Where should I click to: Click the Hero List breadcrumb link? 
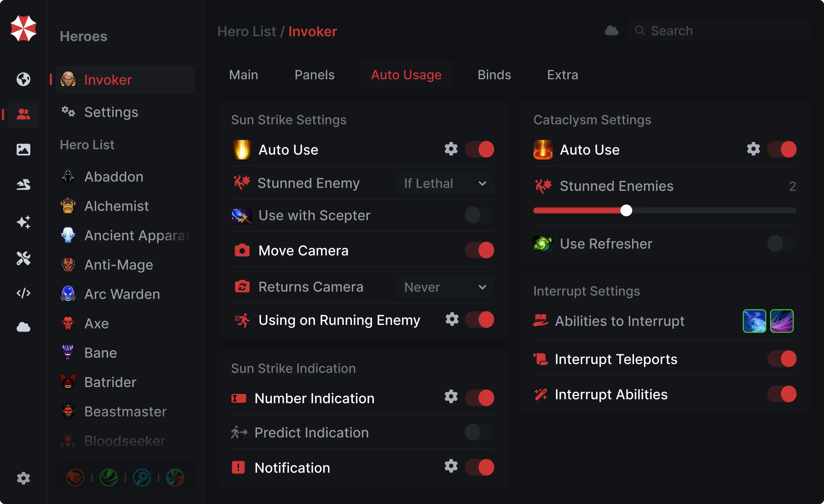246,31
